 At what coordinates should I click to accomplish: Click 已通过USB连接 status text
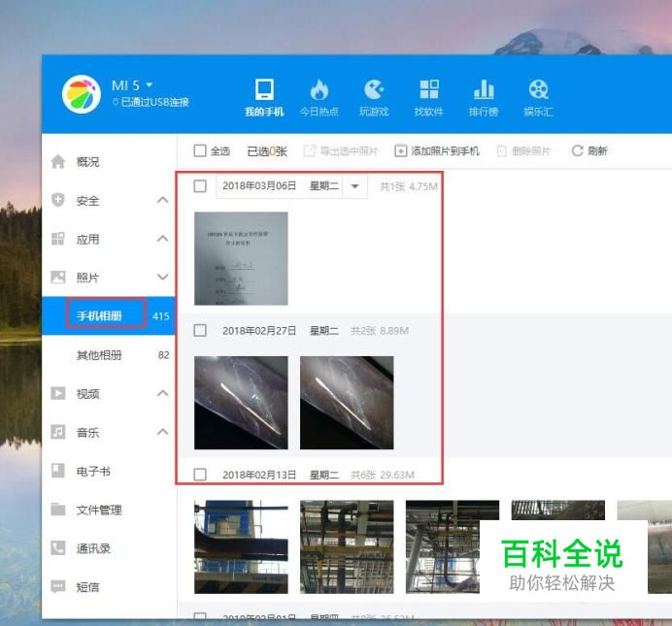click(155, 102)
